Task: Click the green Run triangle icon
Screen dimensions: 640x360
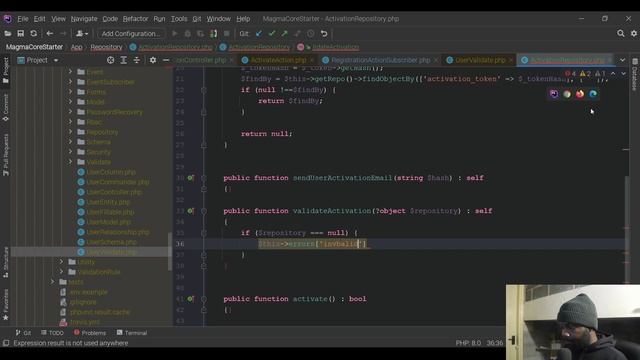Action: (175, 33)
